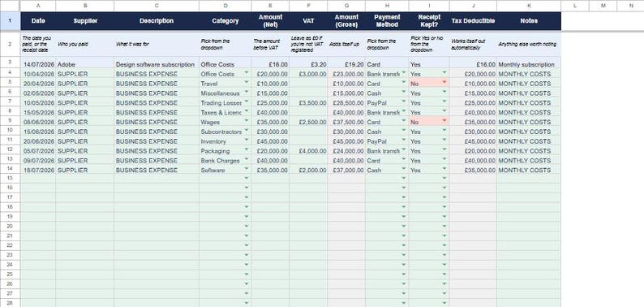Image resolution: width=644 pixels, height=307 pixels.
Task: Select row 9 header number
Action: point(10,122)
